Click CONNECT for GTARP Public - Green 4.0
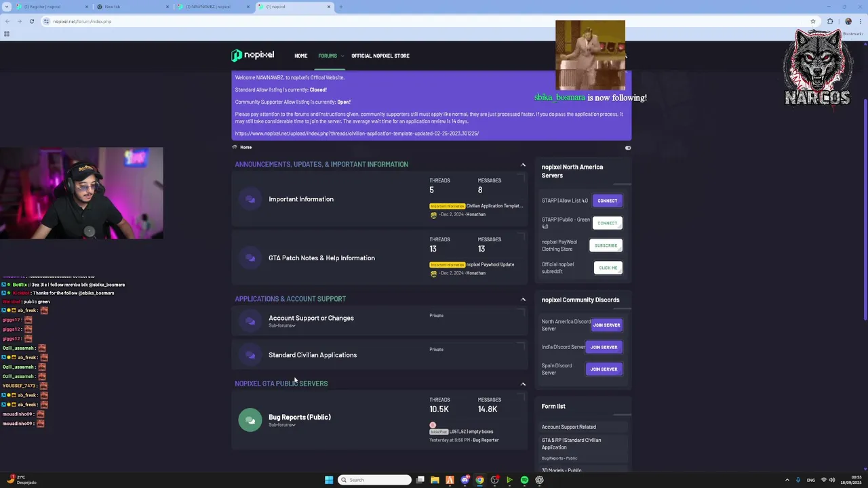This screenshot has height=488, width=868. [608, 223]
